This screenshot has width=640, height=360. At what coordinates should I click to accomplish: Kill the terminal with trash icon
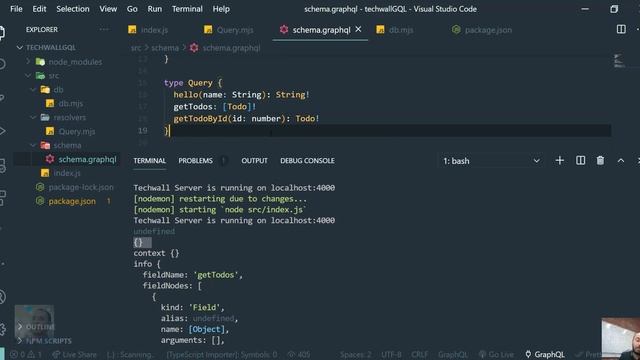pyautogui.click(x=600, y=160)
